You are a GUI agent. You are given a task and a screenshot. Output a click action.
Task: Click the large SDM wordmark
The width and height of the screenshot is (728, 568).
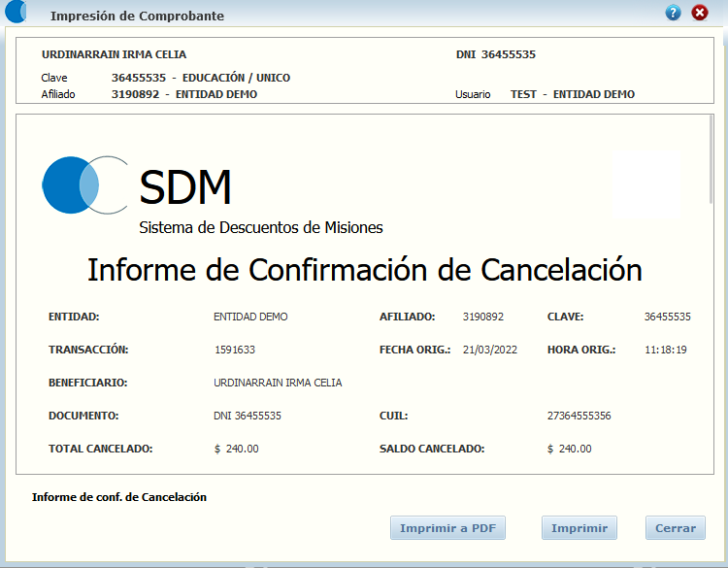tap(184, 187)
